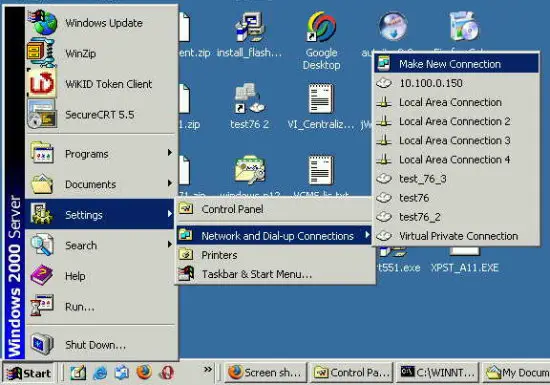Click the Help purple book icon
This screenshot has width=550, height=385.
(41, 275)
